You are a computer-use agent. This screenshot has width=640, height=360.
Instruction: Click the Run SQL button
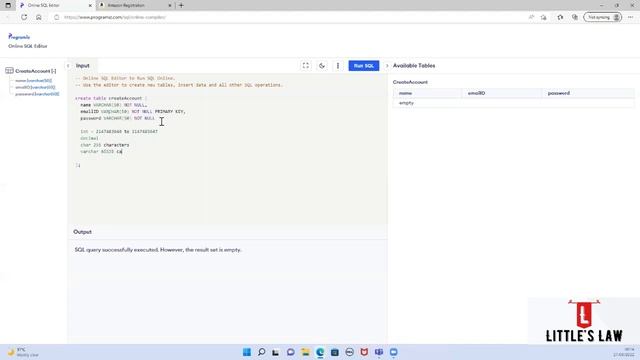(364, 66)
